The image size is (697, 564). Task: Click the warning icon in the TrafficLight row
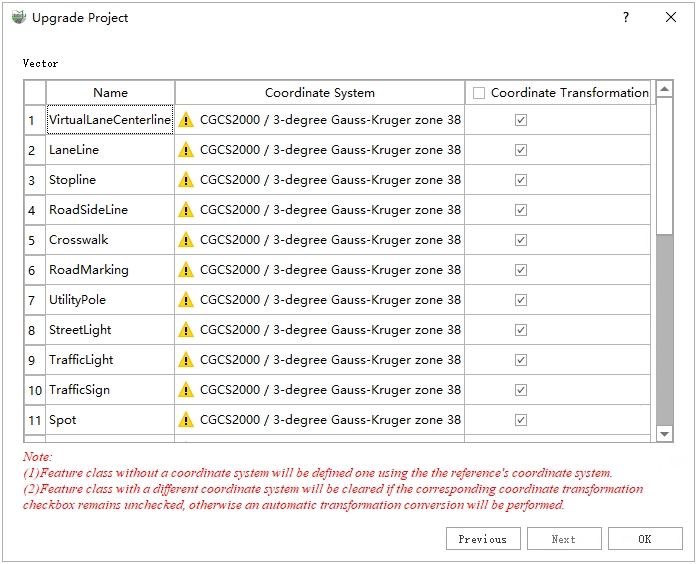tap(186, 360)
